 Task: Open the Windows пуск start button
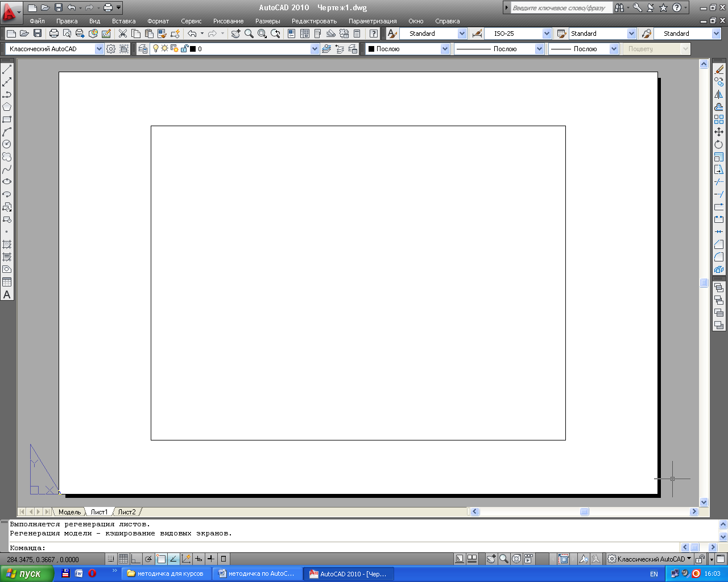[27, 573]
